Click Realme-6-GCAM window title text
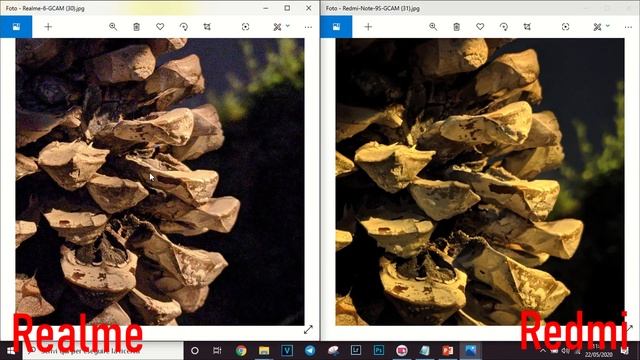Screen dimensions: 640x360 (x=45, y=8)
